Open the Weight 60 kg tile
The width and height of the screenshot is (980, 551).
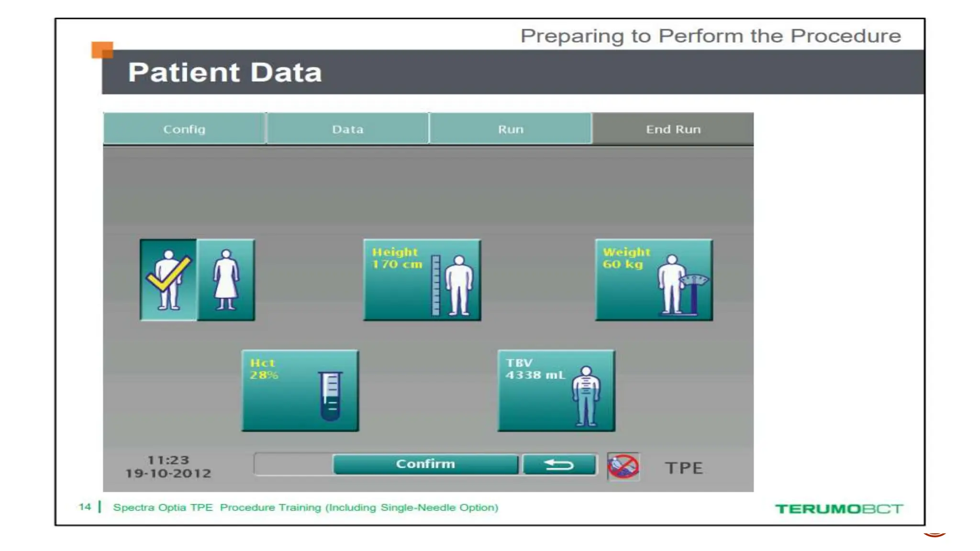pos(654,280)
